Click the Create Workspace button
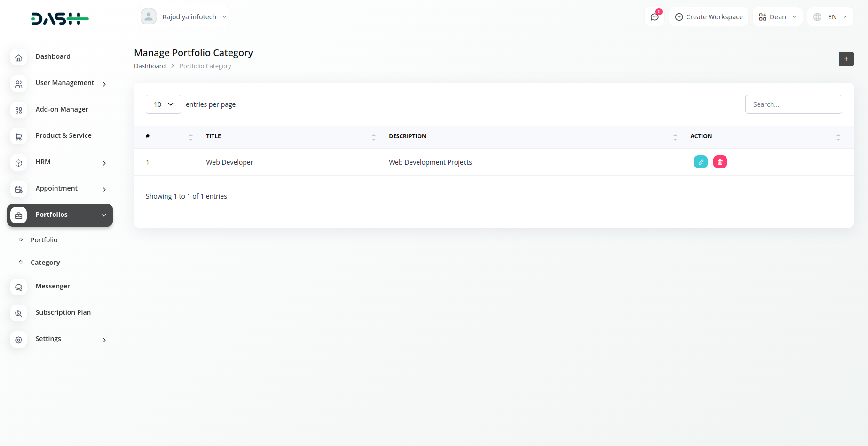Viewport: 868px width, 446px height. 709,17
